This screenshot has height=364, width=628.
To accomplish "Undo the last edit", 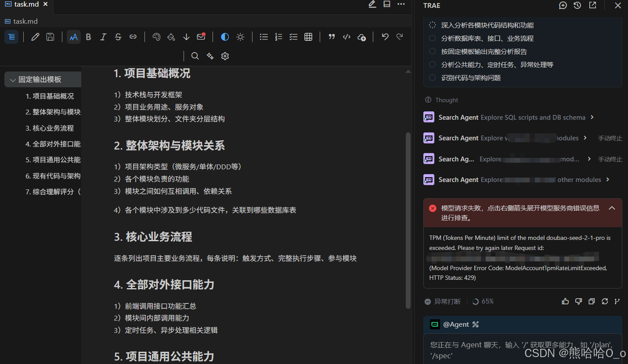I will 385,37.
